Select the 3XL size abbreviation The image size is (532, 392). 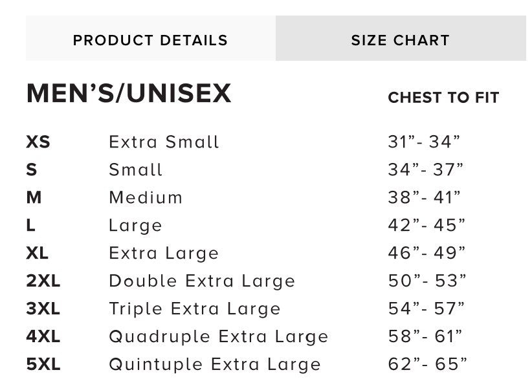tap(43, 309)
